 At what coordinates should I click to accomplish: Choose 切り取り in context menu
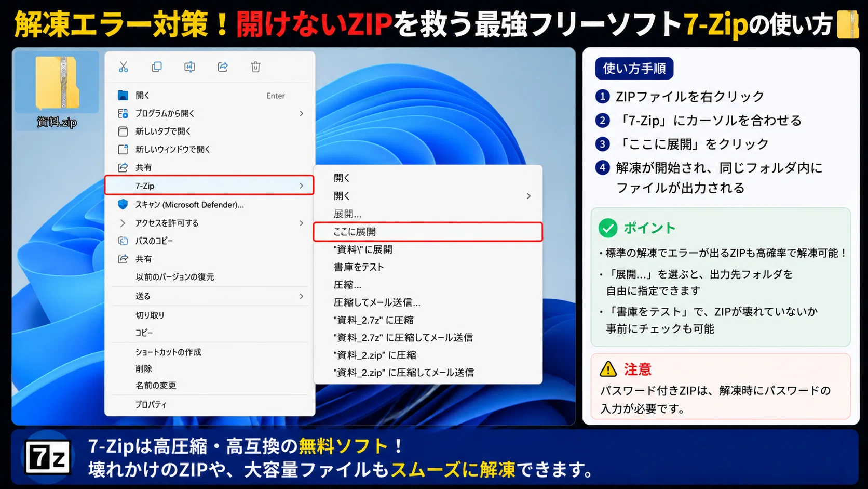209,315
